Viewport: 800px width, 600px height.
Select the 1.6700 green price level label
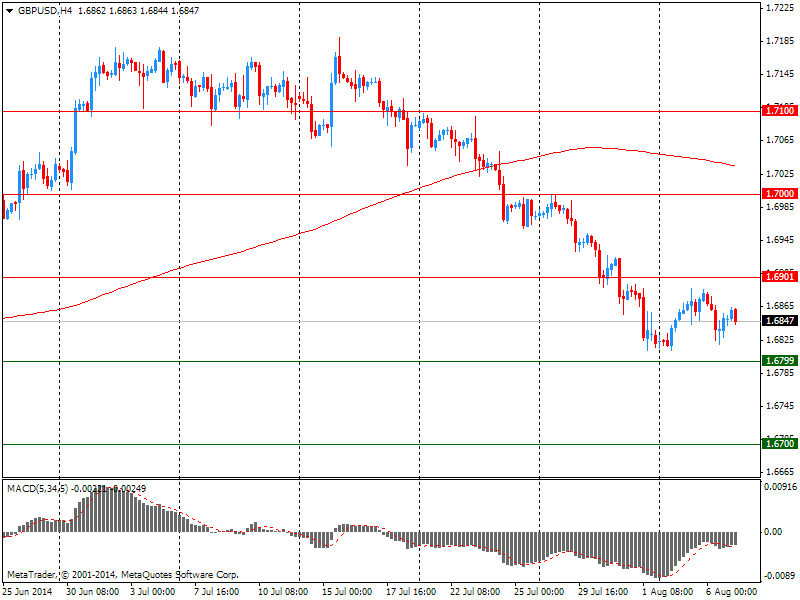point(780,444)
